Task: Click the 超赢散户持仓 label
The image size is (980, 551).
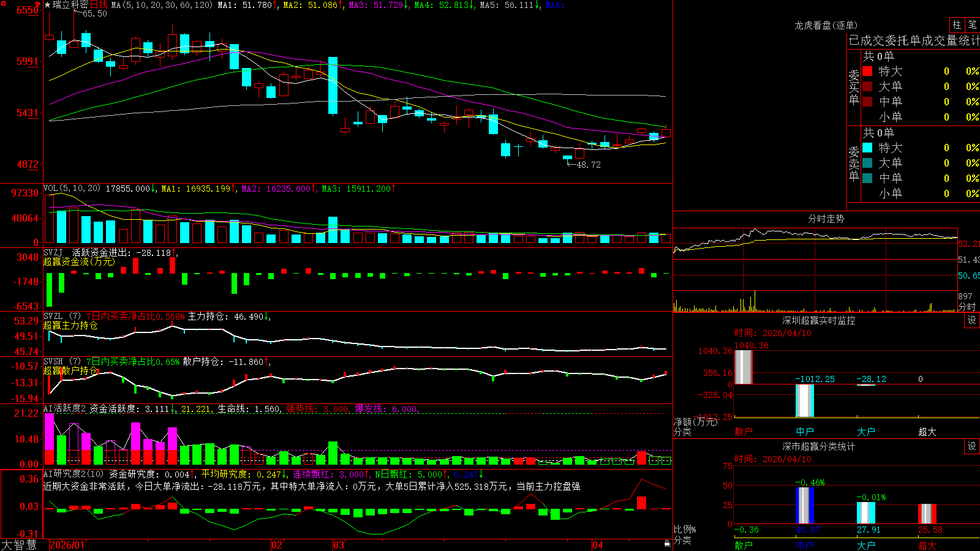Action: pyautogui.click(x=70, y=370)
